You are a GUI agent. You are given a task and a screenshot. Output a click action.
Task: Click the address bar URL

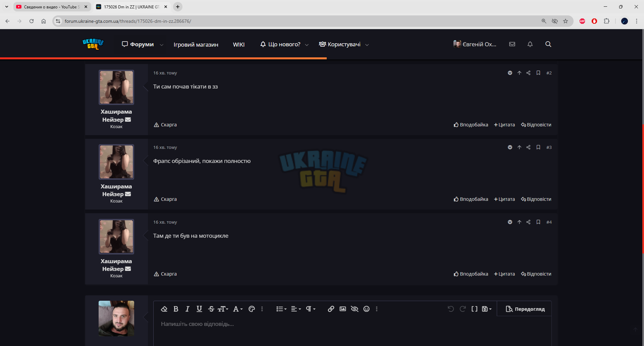(128, 21)
